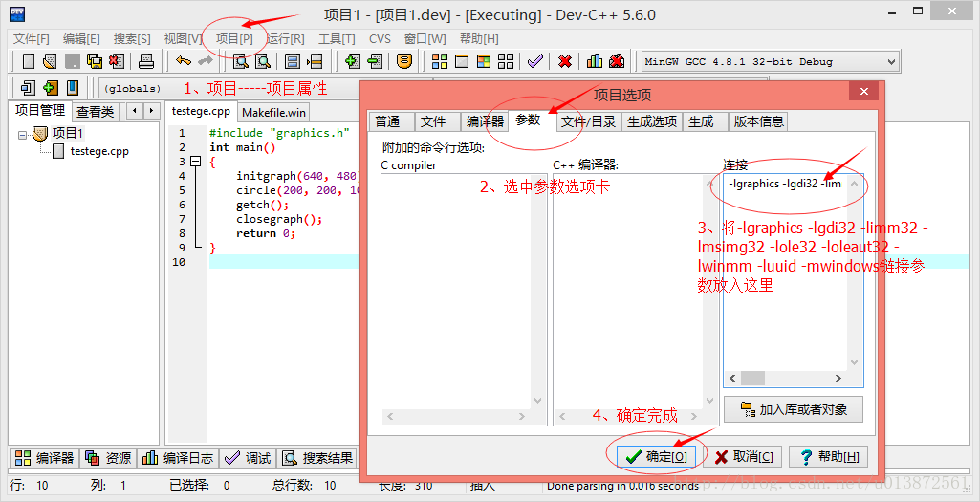Click the Add to project icon
This screenshot has height=502, width=980.
[353, 60]
